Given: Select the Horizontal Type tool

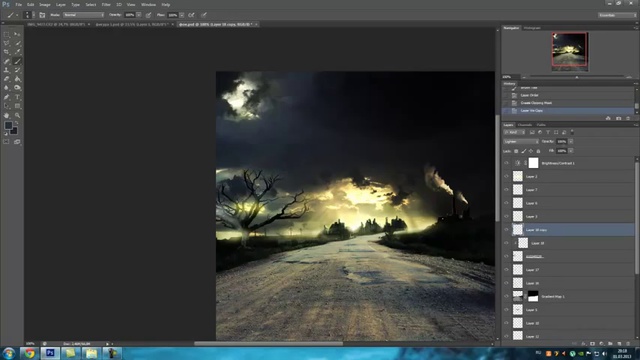Looking at the screenshot, I should point(17,97).
